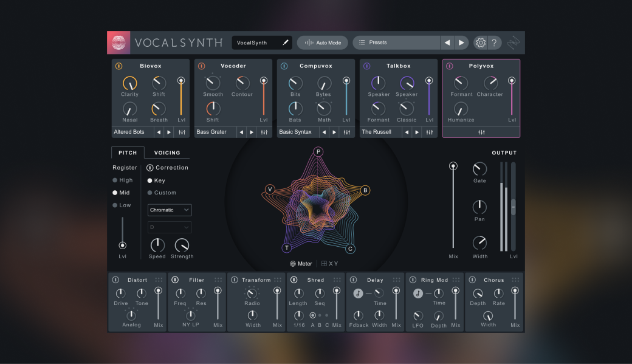Enable the Chorus effect power button
Image resolution: width=632 pixels, height=364 pixels.
point(472,280)
